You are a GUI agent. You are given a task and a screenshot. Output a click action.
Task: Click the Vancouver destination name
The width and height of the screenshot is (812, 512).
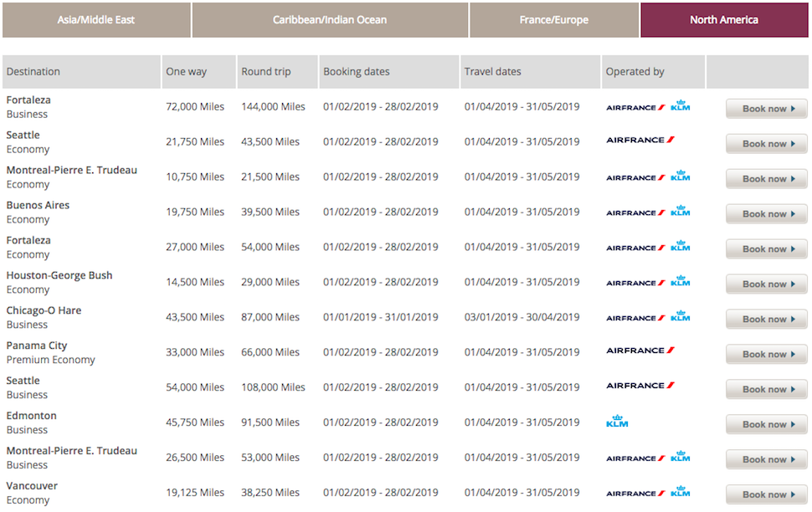(x=32, y=486)
